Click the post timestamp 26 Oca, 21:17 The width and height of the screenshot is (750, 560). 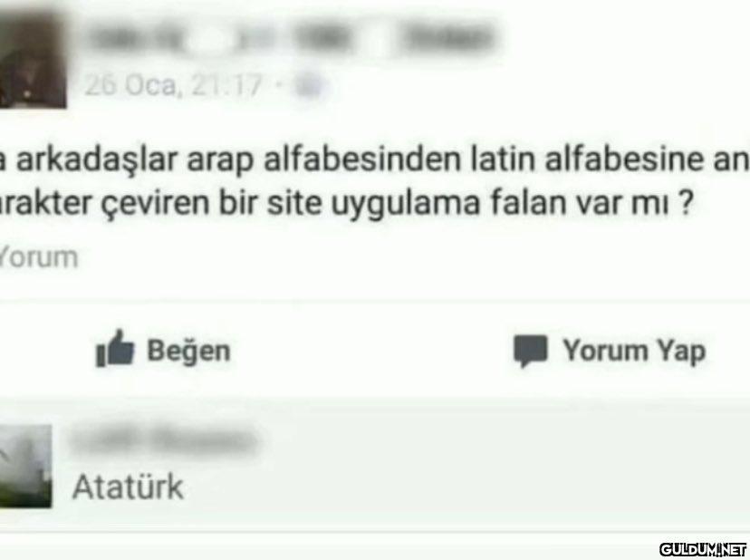click(x=174, y=86)
